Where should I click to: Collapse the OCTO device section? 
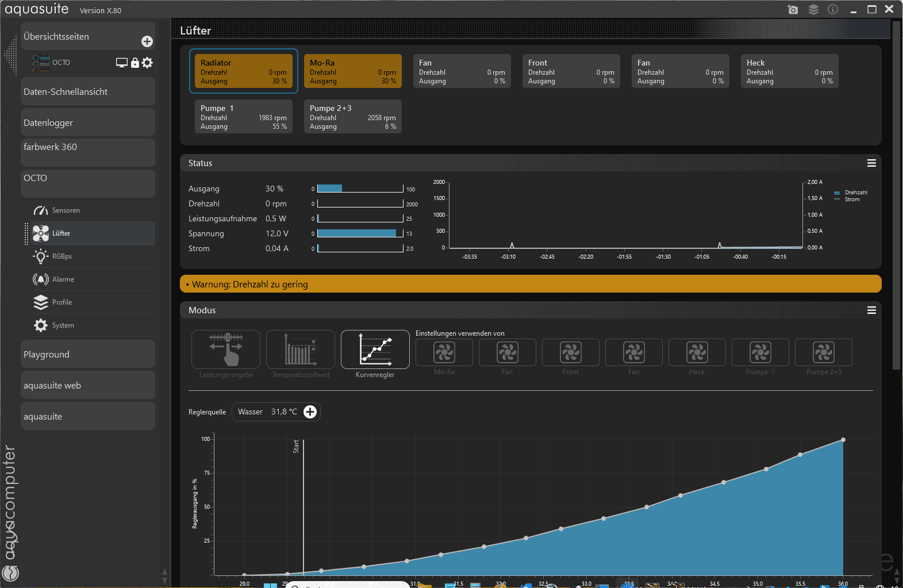[x=88, y=183]
